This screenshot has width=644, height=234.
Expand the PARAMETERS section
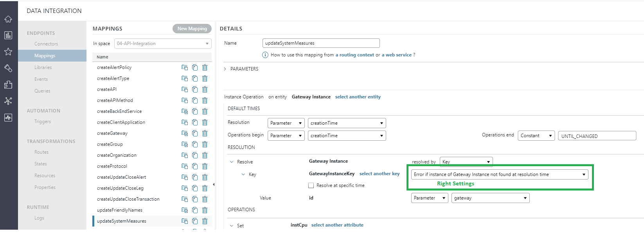225,69
